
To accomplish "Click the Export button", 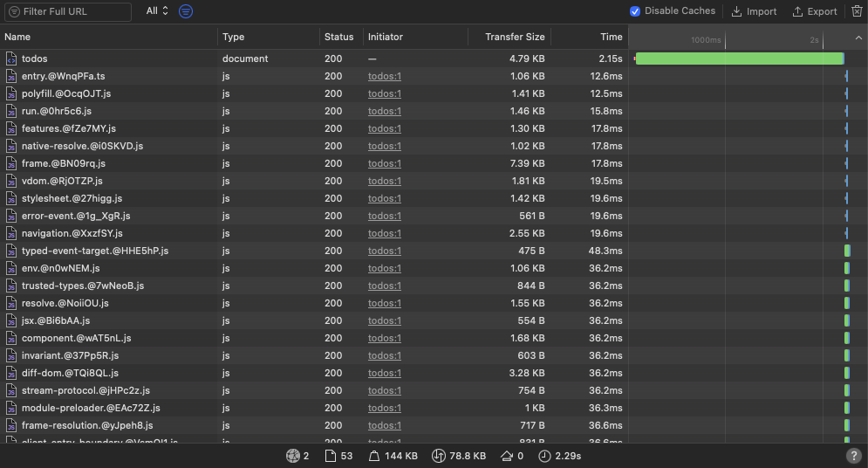I will (x=815, y=11).
